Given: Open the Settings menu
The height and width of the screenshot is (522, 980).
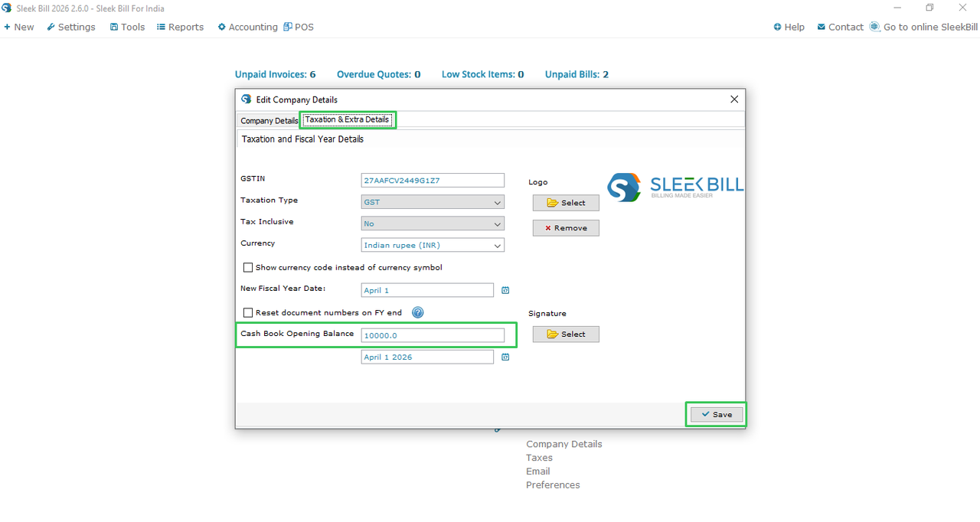Looking at the screenshot, I should click(71, 27).
